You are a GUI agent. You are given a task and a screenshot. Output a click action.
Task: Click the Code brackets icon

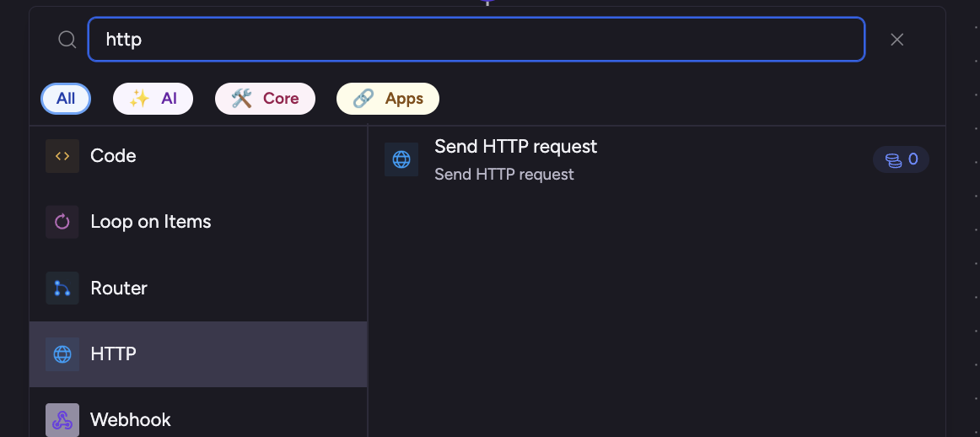(62, 156)
